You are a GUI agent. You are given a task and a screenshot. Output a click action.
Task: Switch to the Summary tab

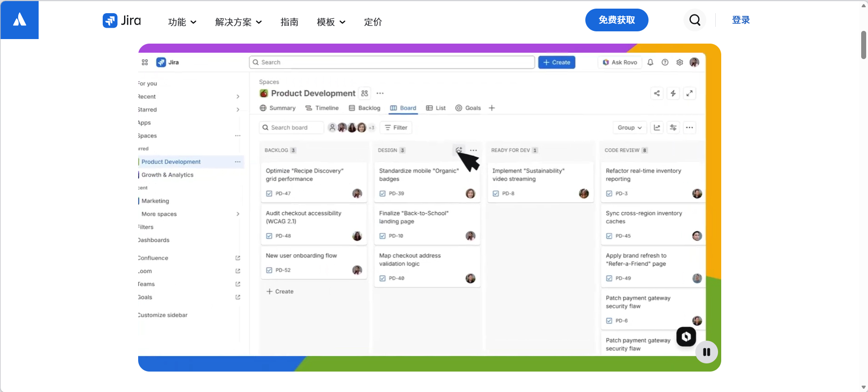[x=278, y=108]
